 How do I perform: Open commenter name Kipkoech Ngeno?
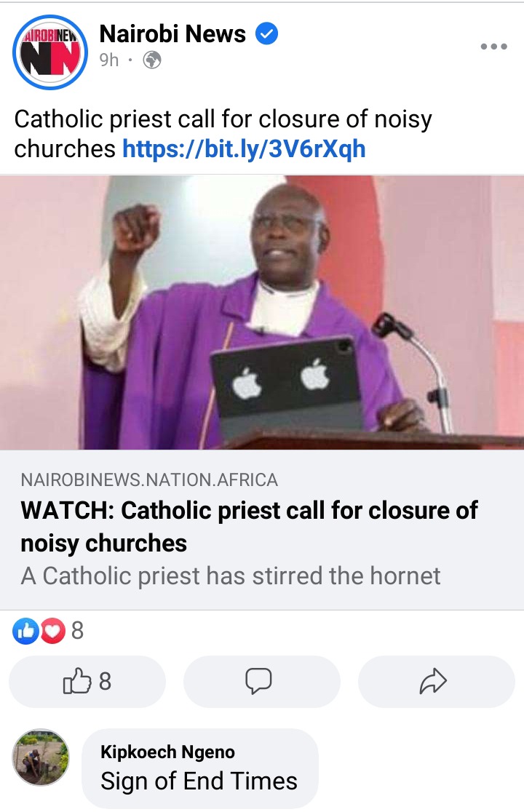[x=168, y=752]
